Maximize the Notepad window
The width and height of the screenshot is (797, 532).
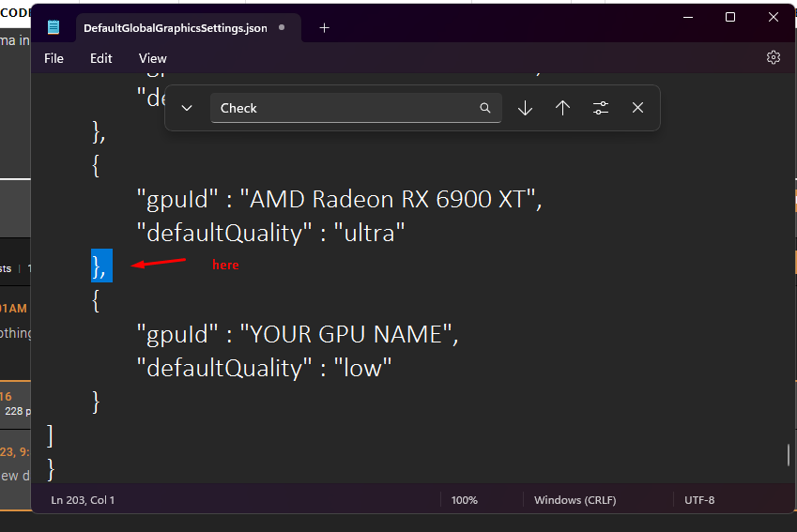point(730,17)
